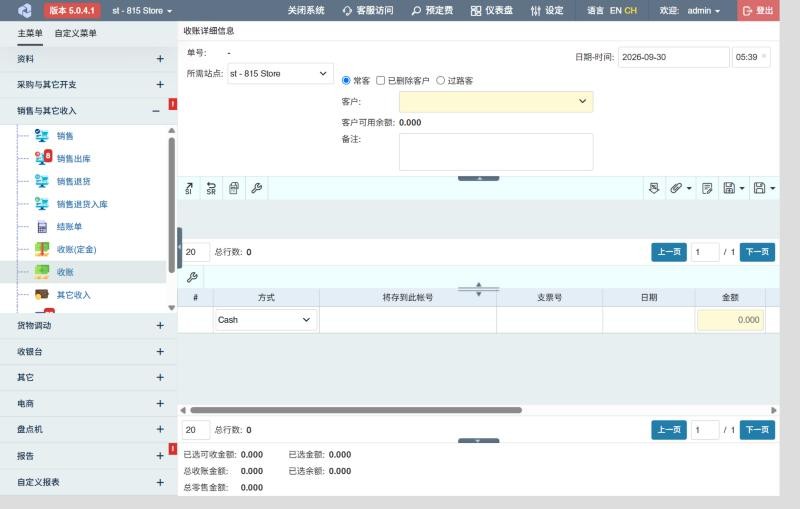This screenshot has width=800, height=509.
Task: Open 预定货 search item in top bar
Action: click(432, 10)
